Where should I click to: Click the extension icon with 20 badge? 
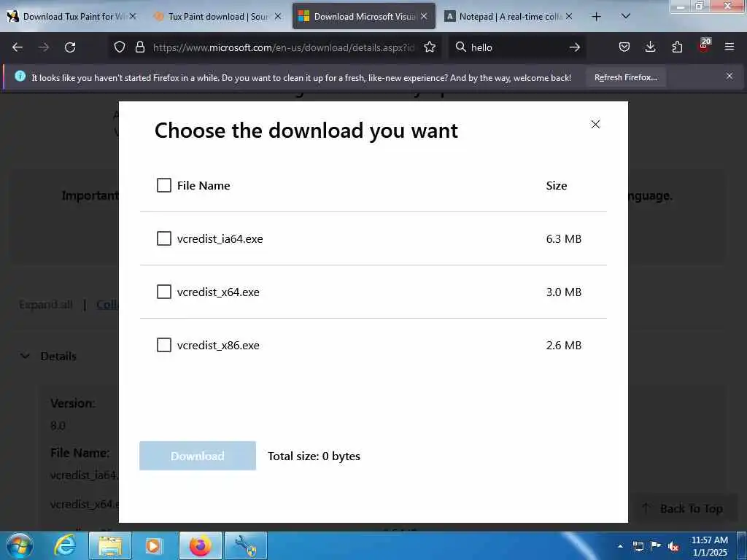point(704,45)
